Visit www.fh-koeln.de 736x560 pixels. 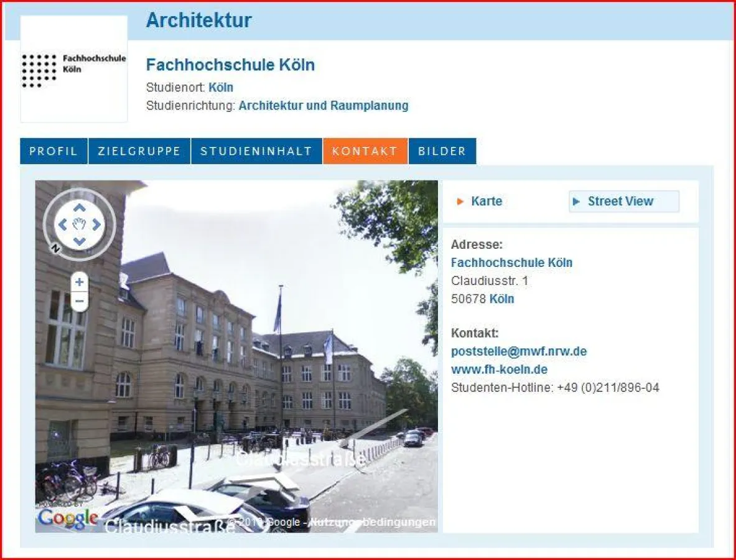click(x=498, y=369)
